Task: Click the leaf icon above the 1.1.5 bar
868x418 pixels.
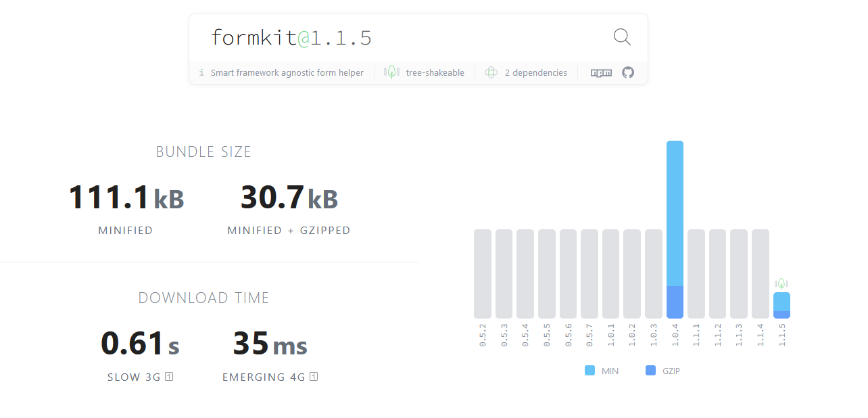Action: click(781, 283)
